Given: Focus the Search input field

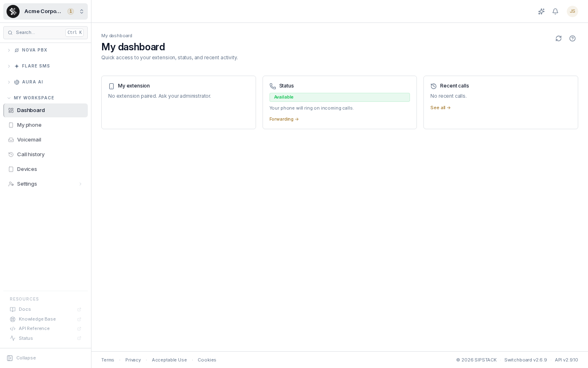Looking at the screenshot, I should click(x=46, y=33).
